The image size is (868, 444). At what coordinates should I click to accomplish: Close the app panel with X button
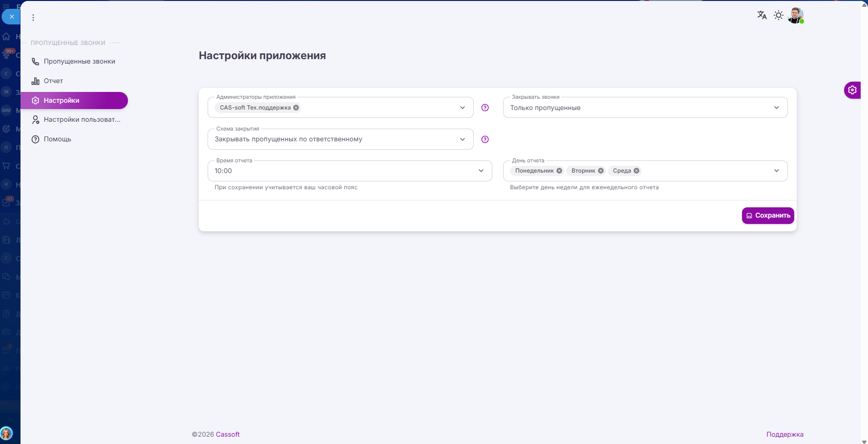point(12,17)
